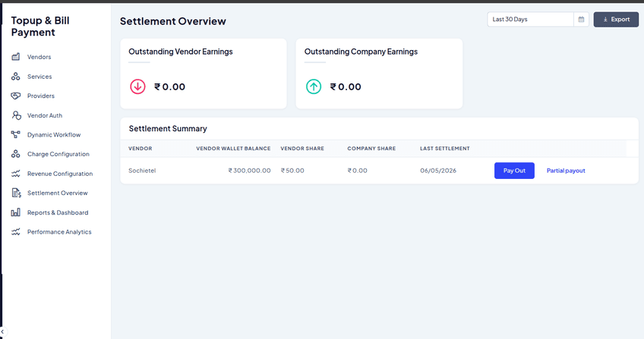
Task: Click the Vendors factory icon in sidebar
Action: click(x=16, y=57)
